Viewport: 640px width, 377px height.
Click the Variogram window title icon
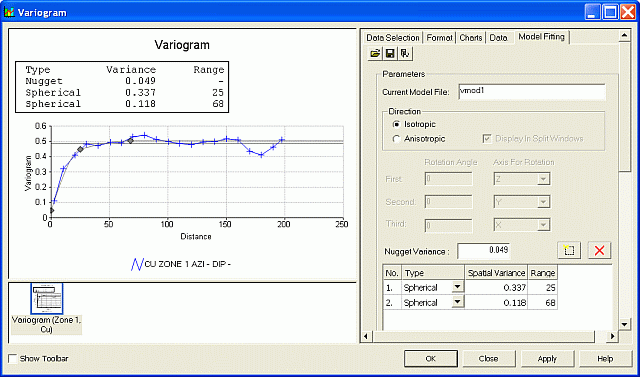click(x=9, y=12)
